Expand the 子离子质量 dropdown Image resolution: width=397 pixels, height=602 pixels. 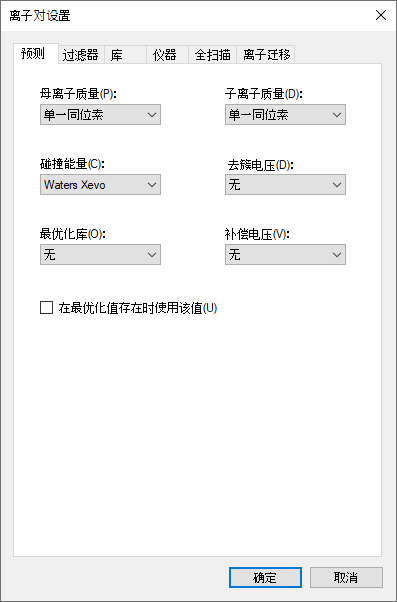coord(285,114)
